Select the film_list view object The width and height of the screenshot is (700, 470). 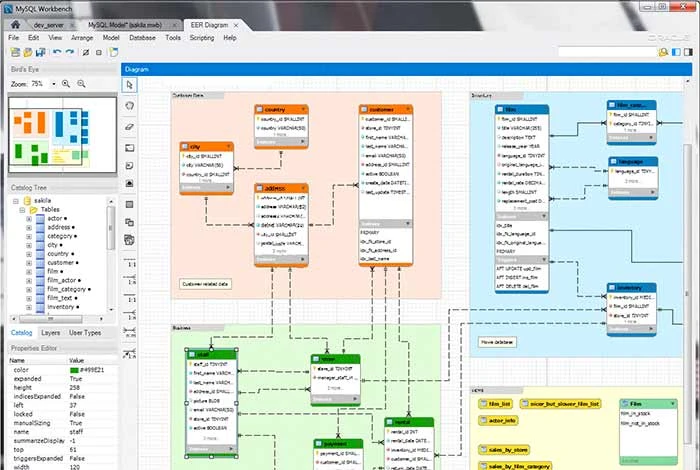point(496,404)
